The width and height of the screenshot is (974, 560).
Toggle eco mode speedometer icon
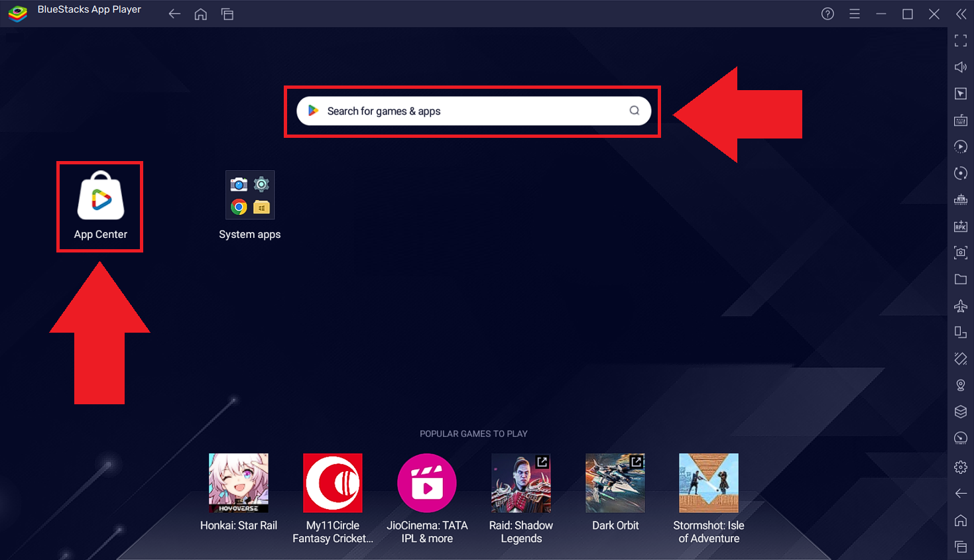pyautogui.click(x=960, y=438)
